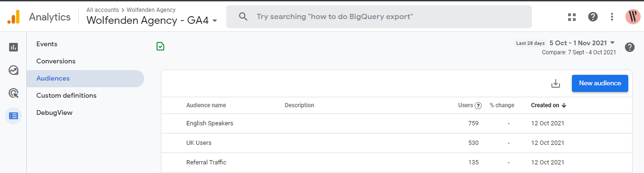
Task: Open the Advertising icon in sidebar
Action: pos(13,93)
